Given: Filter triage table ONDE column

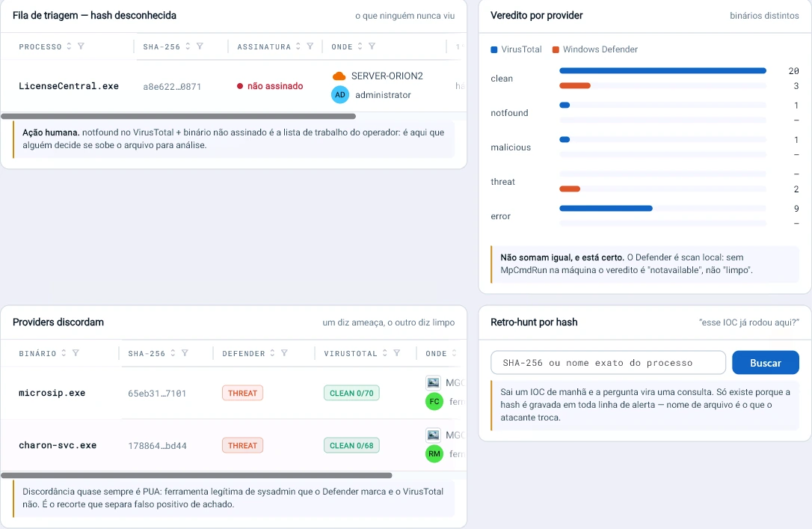Looking at the screenshot, I should (372, 46).
